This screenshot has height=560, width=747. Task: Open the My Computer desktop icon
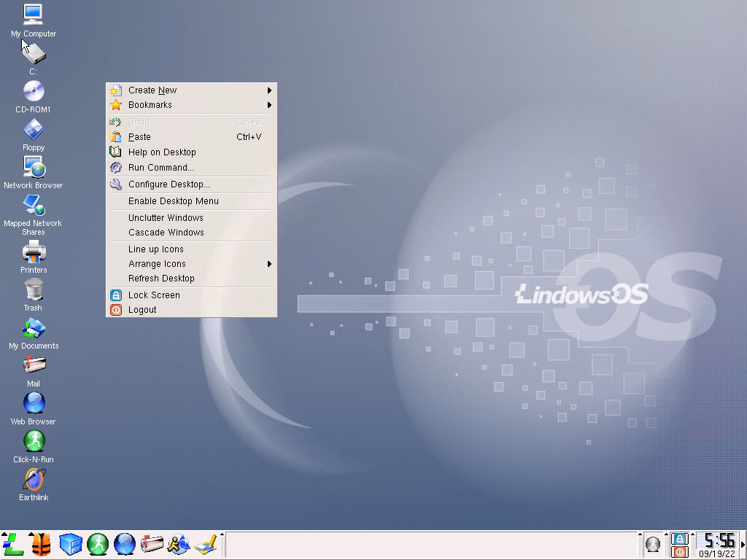(x=33, y=15)
